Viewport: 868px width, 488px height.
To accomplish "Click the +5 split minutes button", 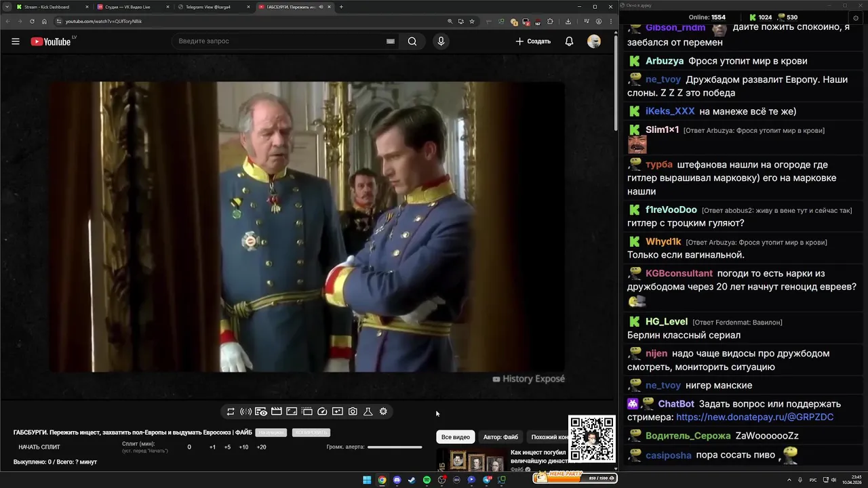I will pos(227,447).
